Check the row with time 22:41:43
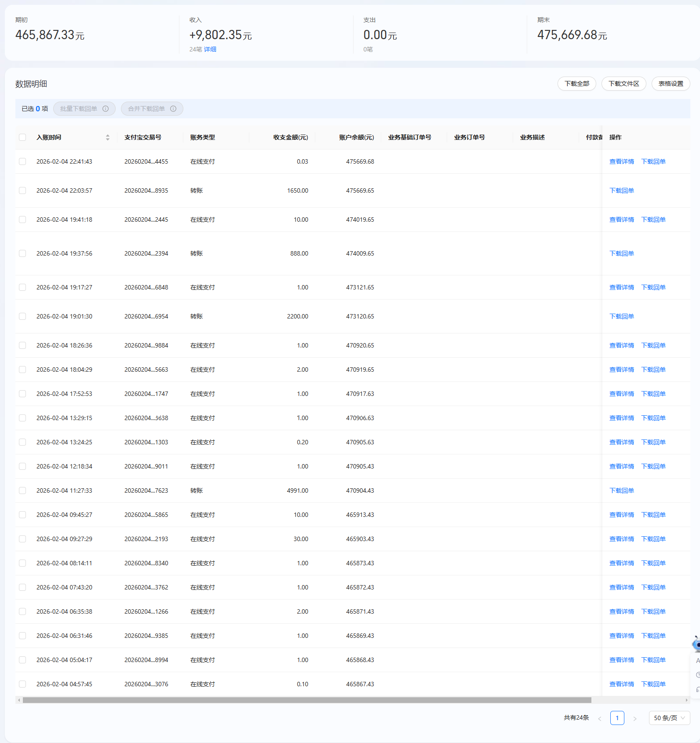This screenshot has height=743, width=700. click(22, 161)
